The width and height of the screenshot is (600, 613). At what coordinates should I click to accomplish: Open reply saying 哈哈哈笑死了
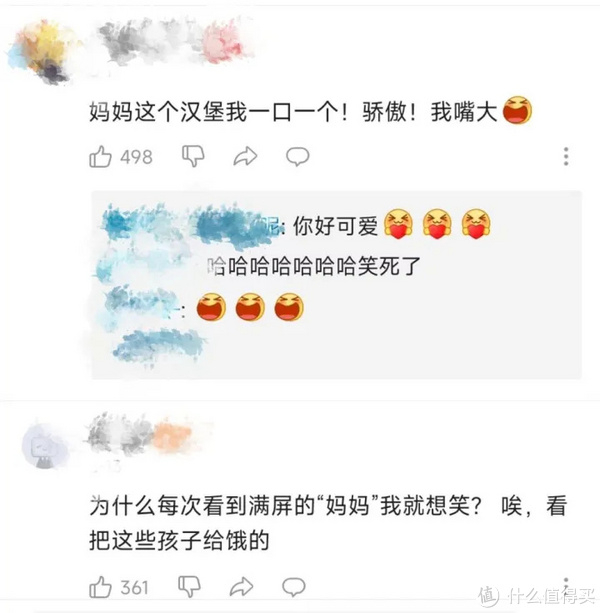[x=258, y=267]
